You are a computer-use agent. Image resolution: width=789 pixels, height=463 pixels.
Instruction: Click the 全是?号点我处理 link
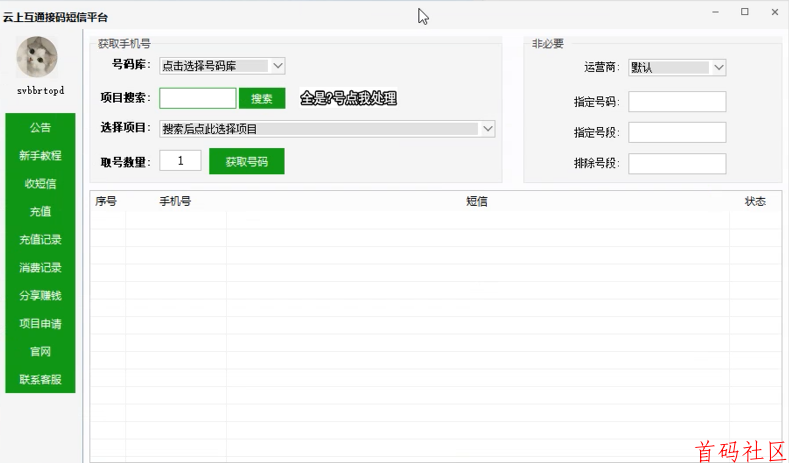click(x=348, y=98)
